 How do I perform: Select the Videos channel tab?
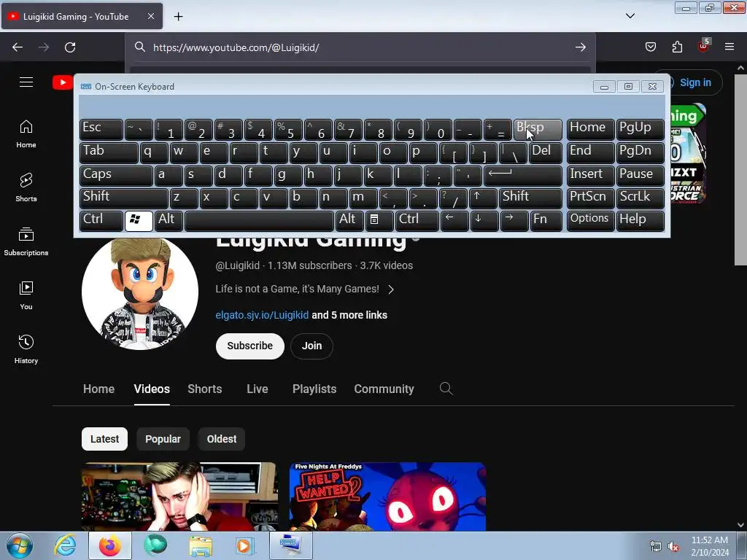[x=152, y=389]
